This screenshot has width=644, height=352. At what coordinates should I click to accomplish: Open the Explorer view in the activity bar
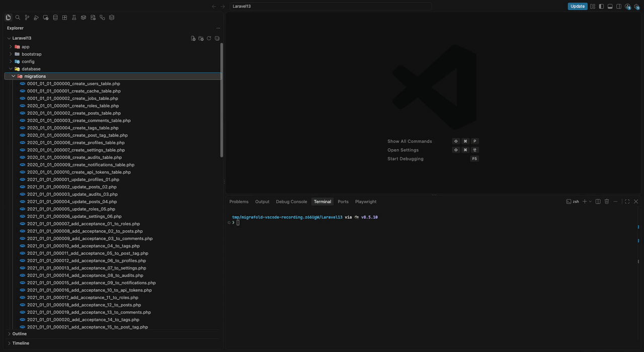tap(8, 17)
